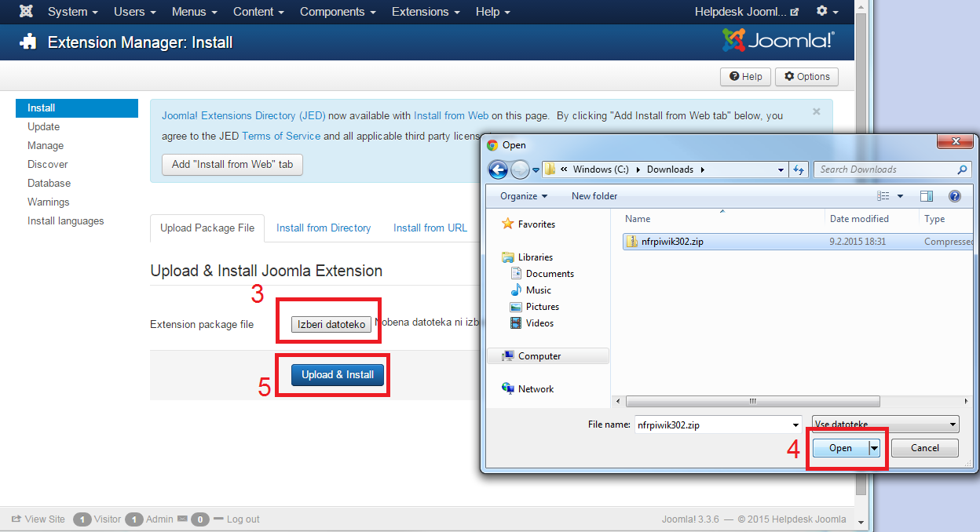Screen dimensions: 980x532
Task: Click the forward arrow in Open dialog
Action: tap(520, 169)
